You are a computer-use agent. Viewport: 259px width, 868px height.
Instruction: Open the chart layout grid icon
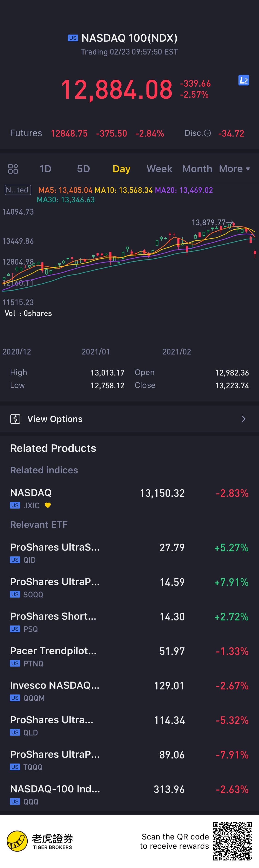click(x=13, y=169)
